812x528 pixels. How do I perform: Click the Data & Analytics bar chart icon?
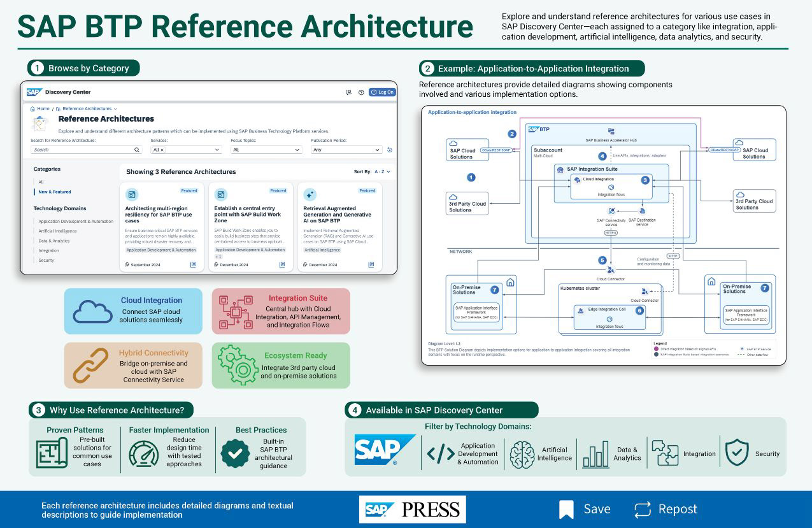pyautogui.click(x=595, y=454)
